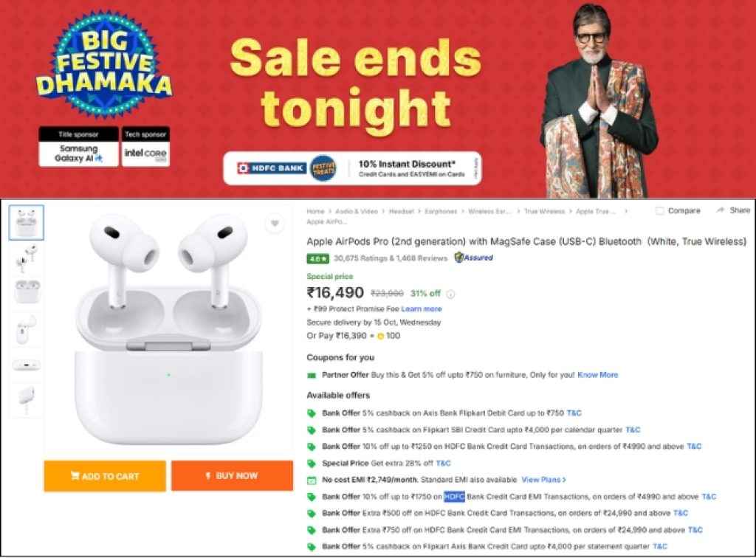
Task: Open Know More for the Partner Offer
Action: 597,375
